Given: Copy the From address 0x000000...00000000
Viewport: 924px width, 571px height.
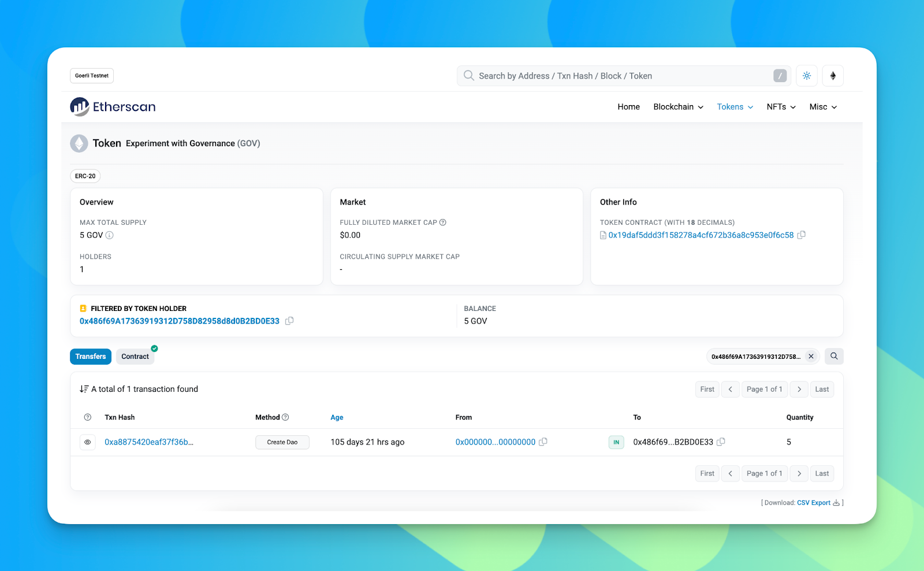Looking at the screenshot, I should click(543, 442).
